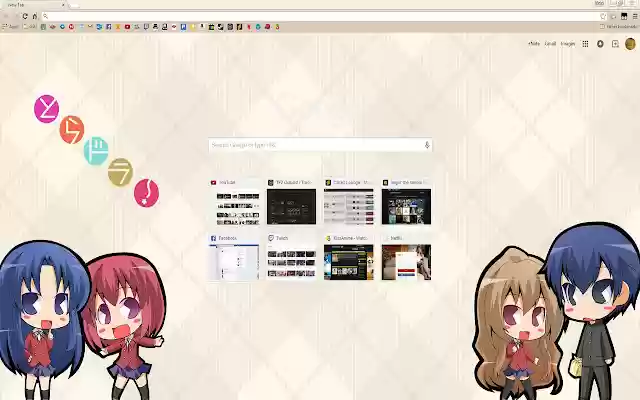Open the Gmail link at top right
This screenshot has width=640, height=400.
(550, 44)
